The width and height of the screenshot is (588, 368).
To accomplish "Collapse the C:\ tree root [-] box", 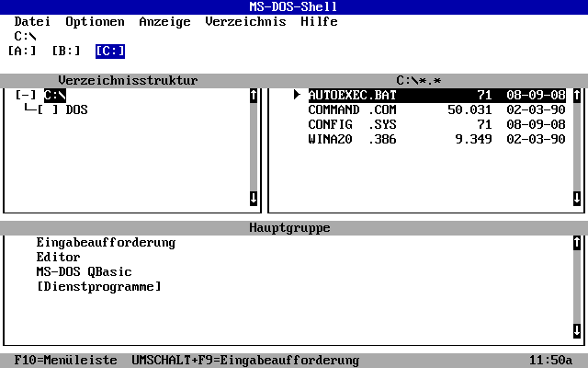I will tap(26, 95).
